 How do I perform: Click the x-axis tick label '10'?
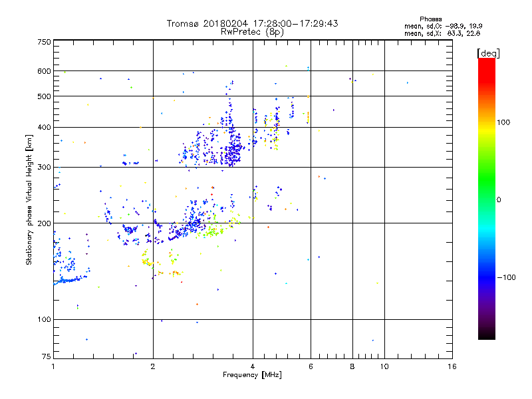tap(384, 366)
